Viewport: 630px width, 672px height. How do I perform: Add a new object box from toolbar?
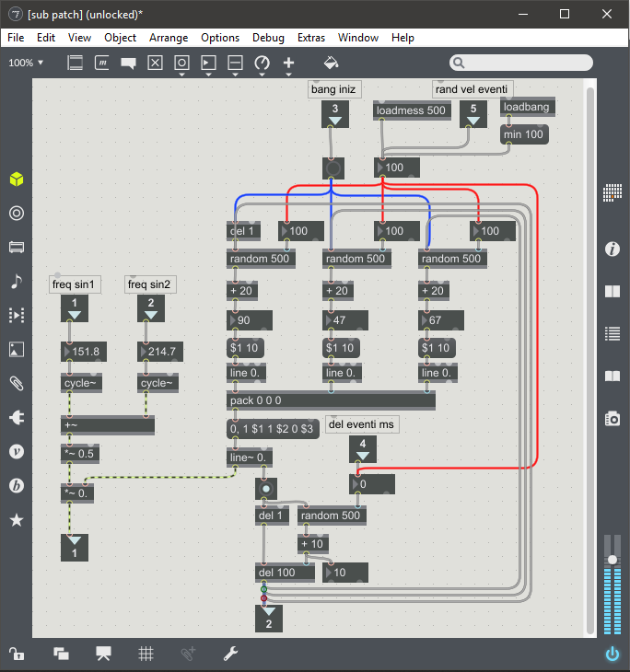(75, 63)
